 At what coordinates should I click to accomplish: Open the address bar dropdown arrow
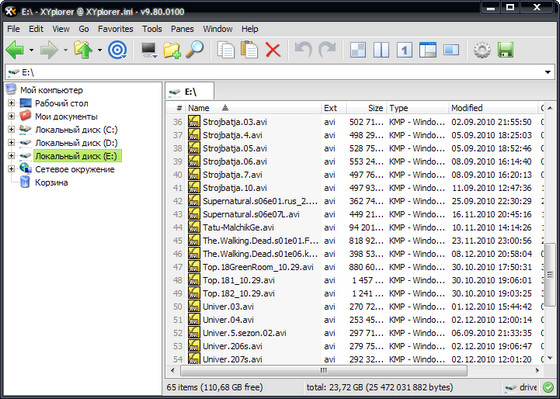548,73
